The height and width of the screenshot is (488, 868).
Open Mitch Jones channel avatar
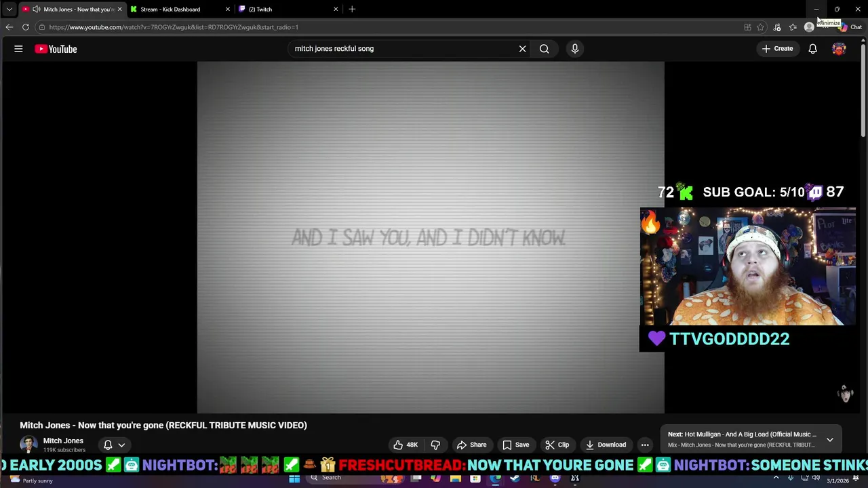tap(28, 445)
